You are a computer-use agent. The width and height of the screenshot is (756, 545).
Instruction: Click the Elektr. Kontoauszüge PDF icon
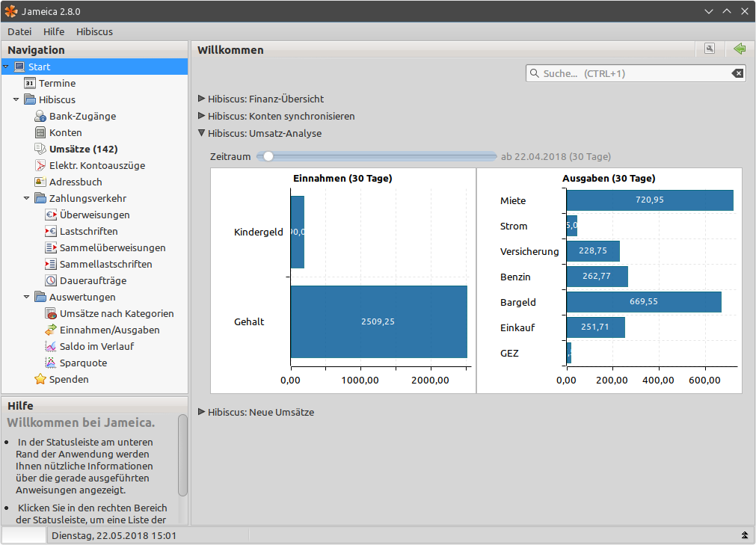tap(40, 165)
